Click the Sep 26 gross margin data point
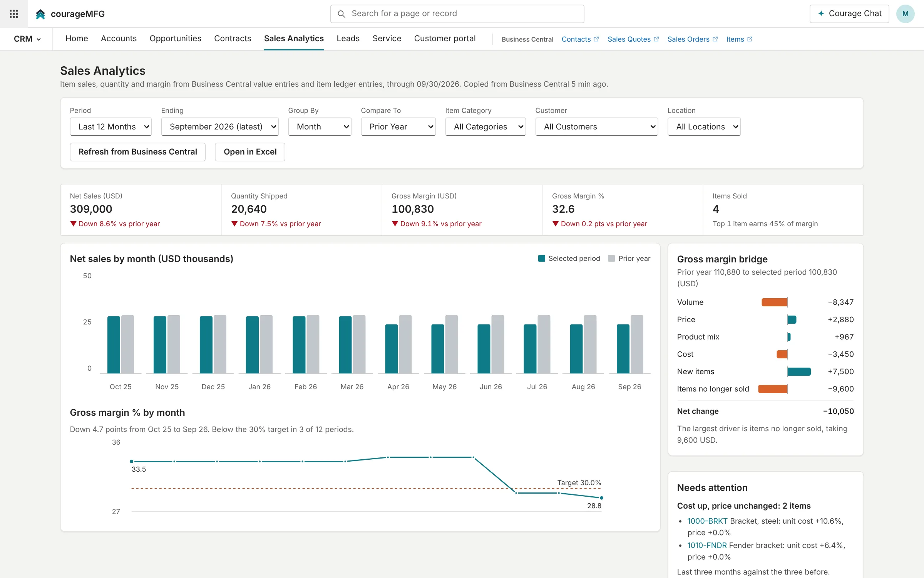Image resolution: width=924 pixels, height=578 pixels. [601, 498]
